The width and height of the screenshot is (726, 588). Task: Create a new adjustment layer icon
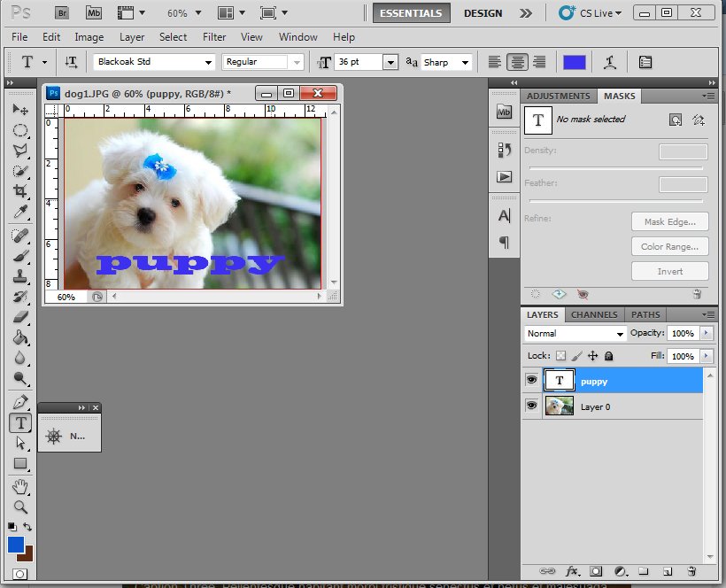coord(621,571)
